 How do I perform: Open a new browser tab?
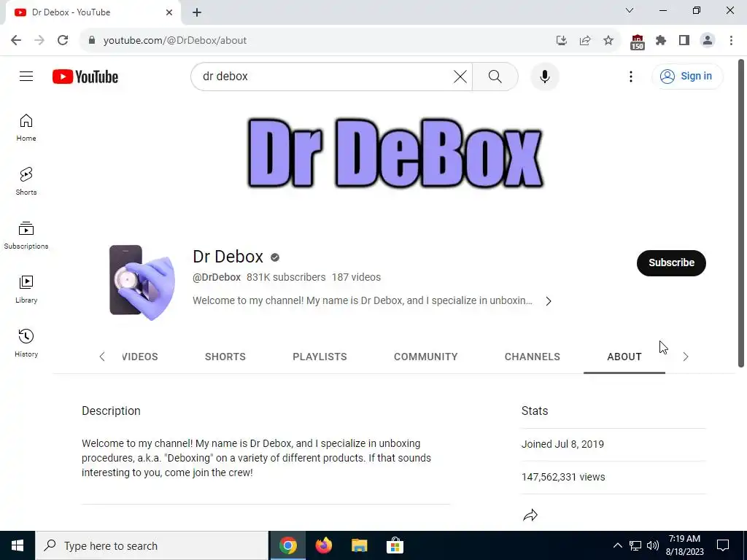197,12
